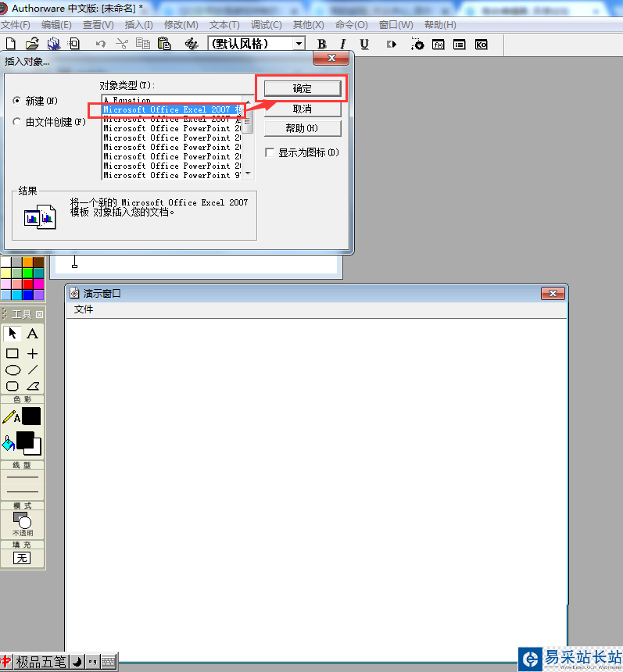Click the Find toolbar icon
Screen dimensions: 623x672
(x=192, y=44)
